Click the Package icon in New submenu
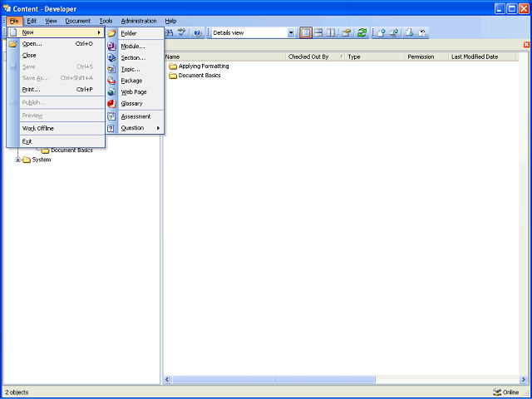Image resolution: width=532 pixels, height=399 pixels. pos(111,81)
